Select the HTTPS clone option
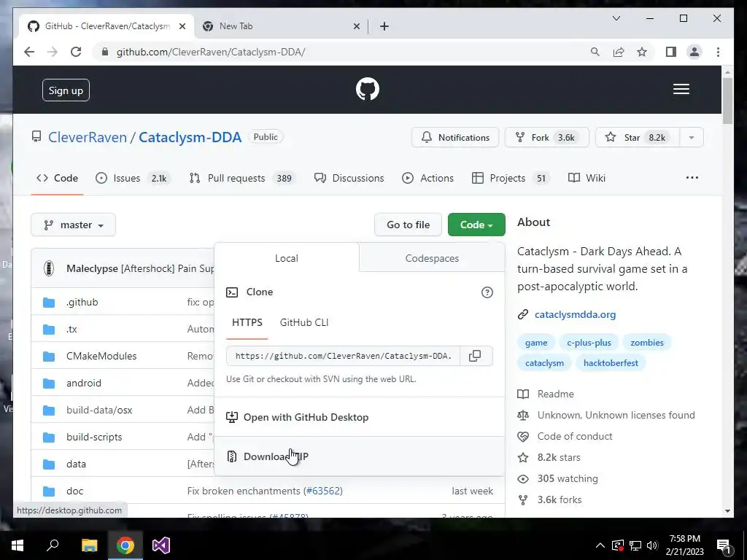 [x=247, y=322]
